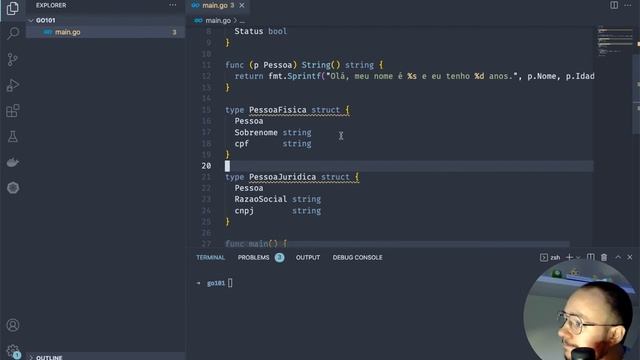Click main.go in the breadcrumb bar
The height and width of the screenshot is (360, 640).
click(x=218, y=20)
